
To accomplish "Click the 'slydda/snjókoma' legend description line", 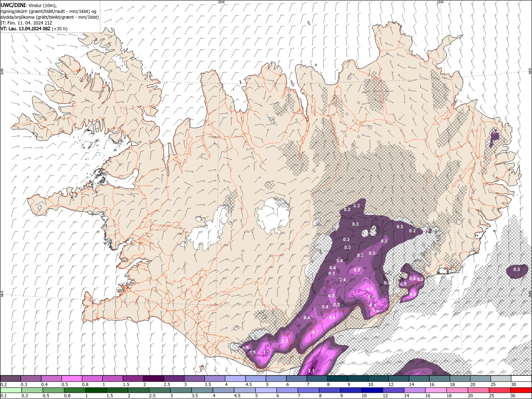I will click(x=49, y=17).
